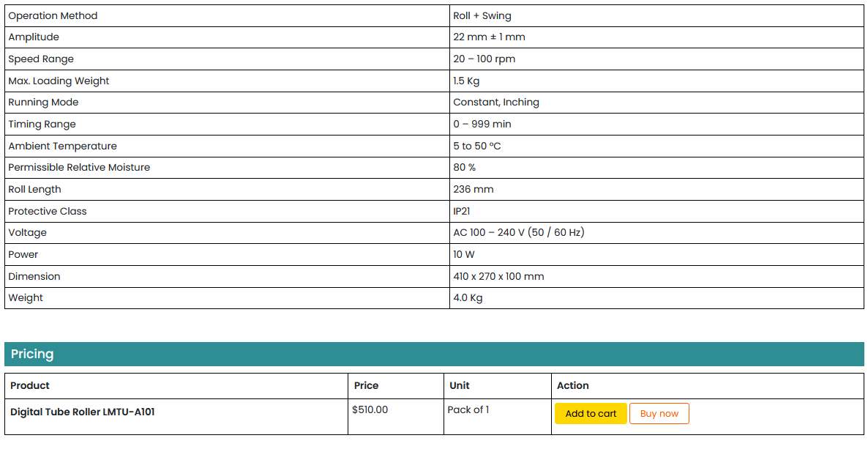
Task: Select the Pack of 1 unit text
Action: 468,409
